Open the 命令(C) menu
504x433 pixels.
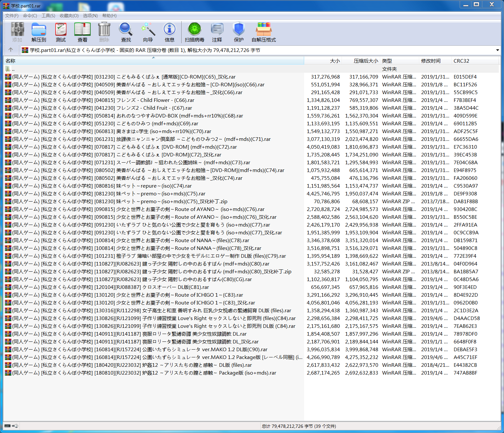pos(30,16)
